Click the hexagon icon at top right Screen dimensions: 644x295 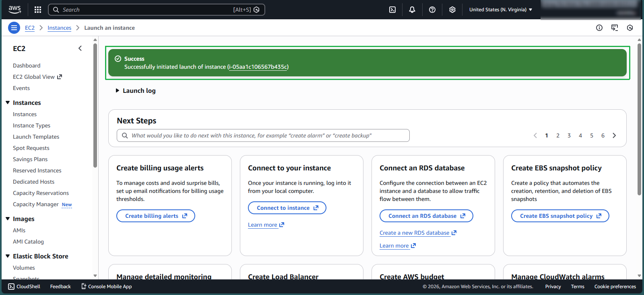point(630,28)
